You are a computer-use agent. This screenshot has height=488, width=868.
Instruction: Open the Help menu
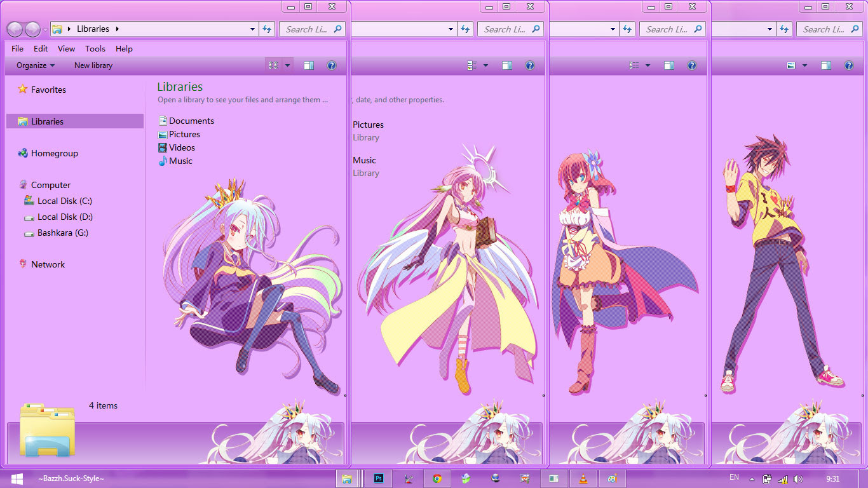click(124, 48)
